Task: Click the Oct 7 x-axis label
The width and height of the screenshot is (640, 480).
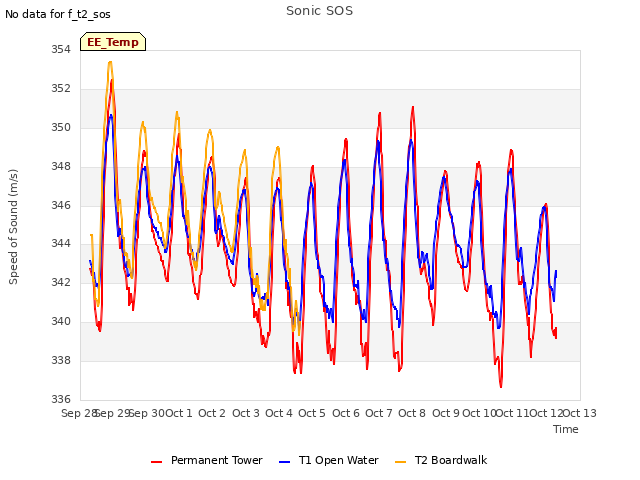Action: click(x=379, y=413)
